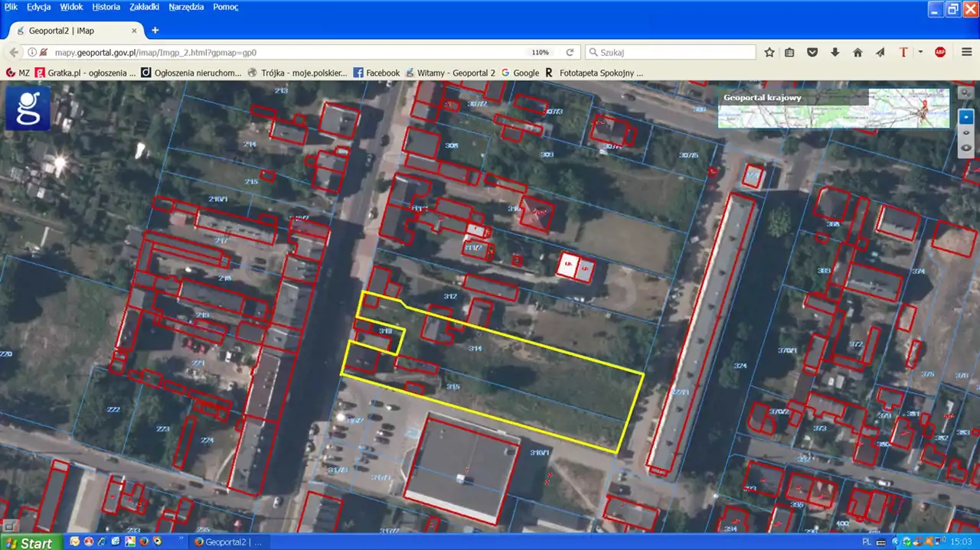Open the Narzędzia menu
Image resolution: width=980 pixels, height=550 pixels.
point(187,7)
